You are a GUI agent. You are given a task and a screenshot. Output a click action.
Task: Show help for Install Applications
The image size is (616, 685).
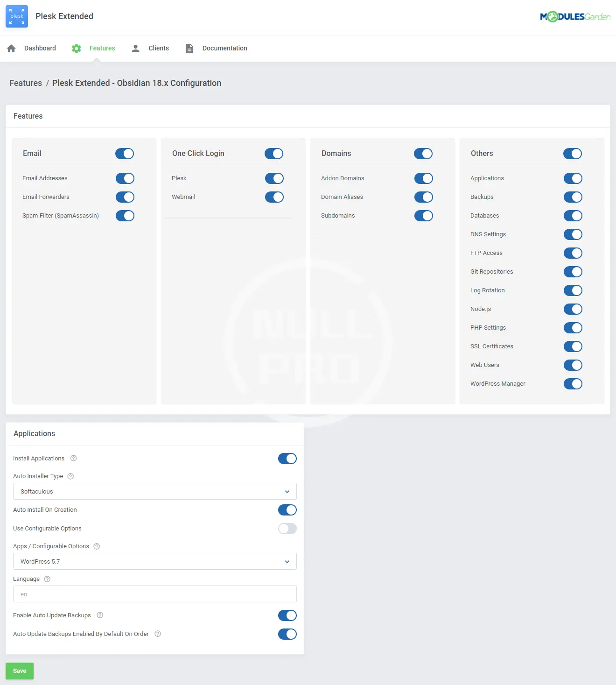click(x=74, y=459)
